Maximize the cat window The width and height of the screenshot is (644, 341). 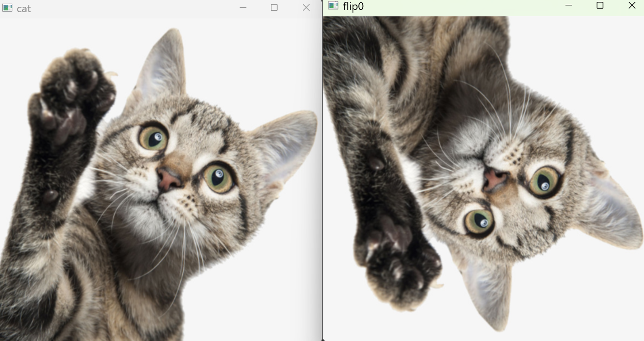pos(274,8)
